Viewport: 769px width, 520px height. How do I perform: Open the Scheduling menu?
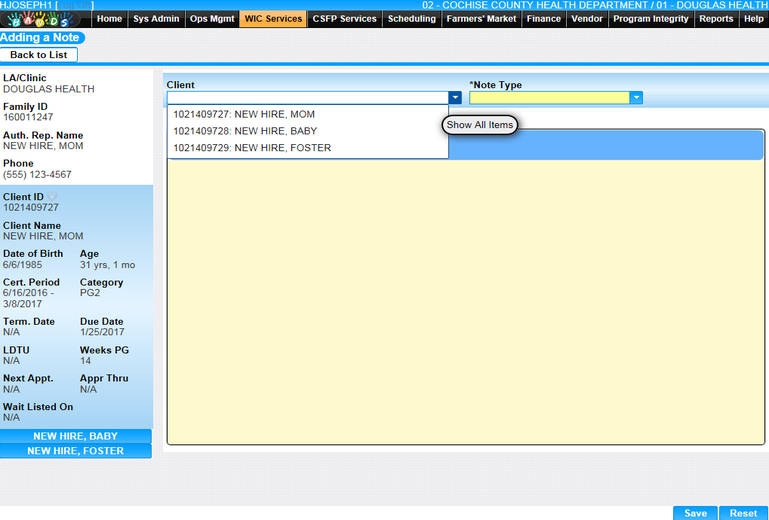tap(411, 19)
